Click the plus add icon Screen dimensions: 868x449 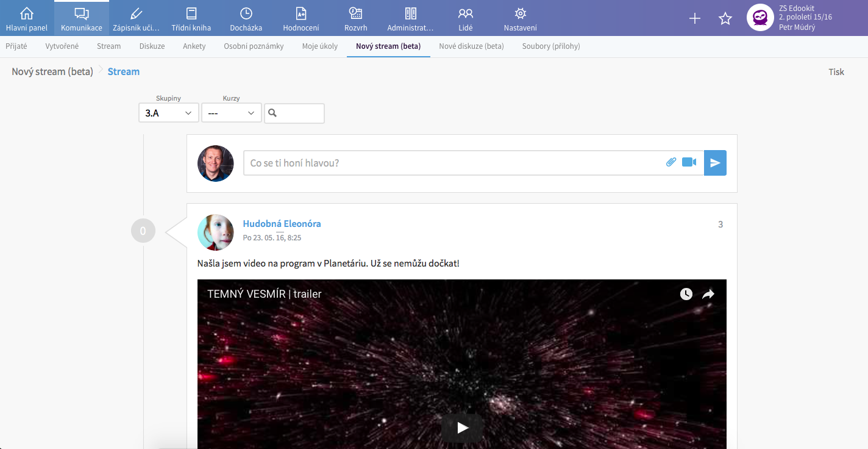[x=695, y=18]
